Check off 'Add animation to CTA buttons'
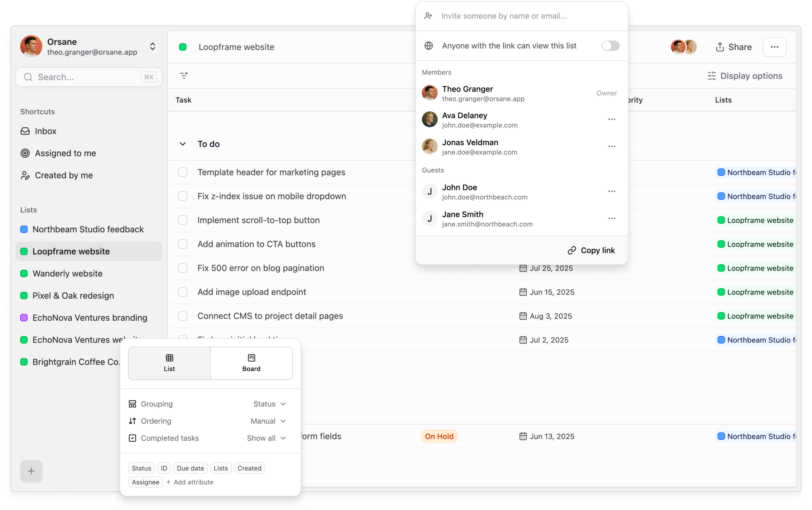 (x=183, y=244)
